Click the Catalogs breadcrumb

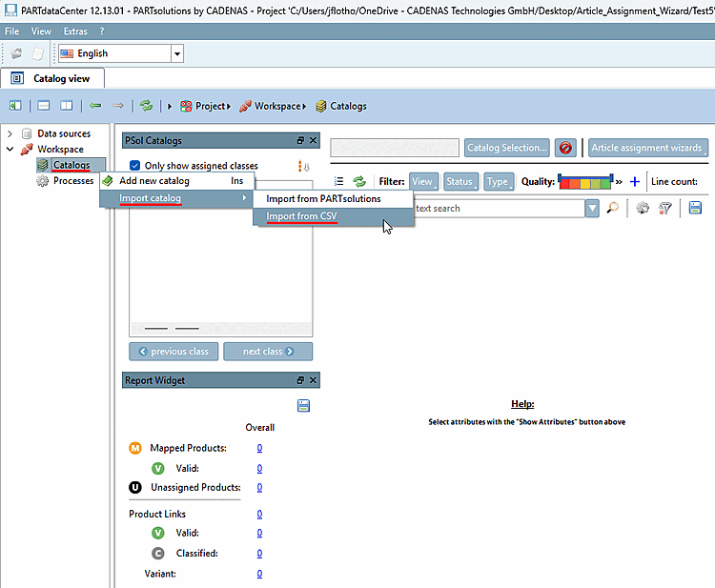(x=348, y=106)
